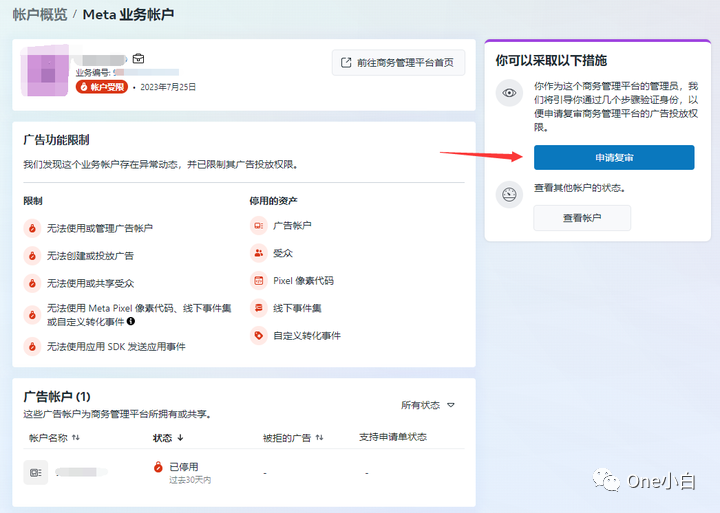This screenshot has width=720, height=513.
Task: Click restriction icon beside 无法使用或共享受众
Action: click(32, 283)
